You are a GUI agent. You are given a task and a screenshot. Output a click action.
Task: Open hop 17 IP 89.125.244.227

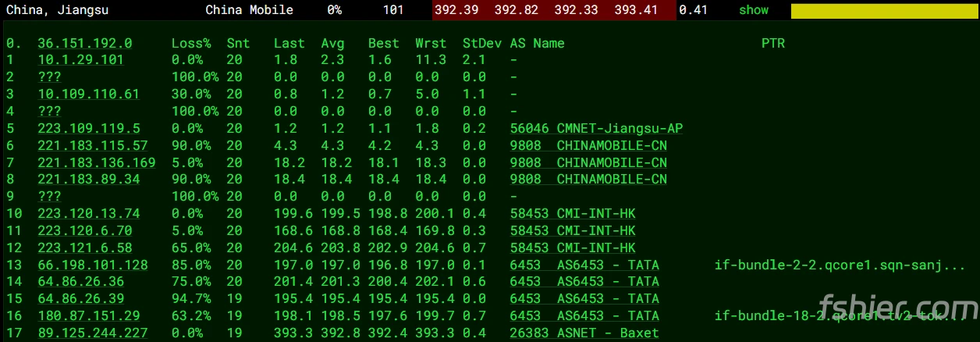point(93,333)
